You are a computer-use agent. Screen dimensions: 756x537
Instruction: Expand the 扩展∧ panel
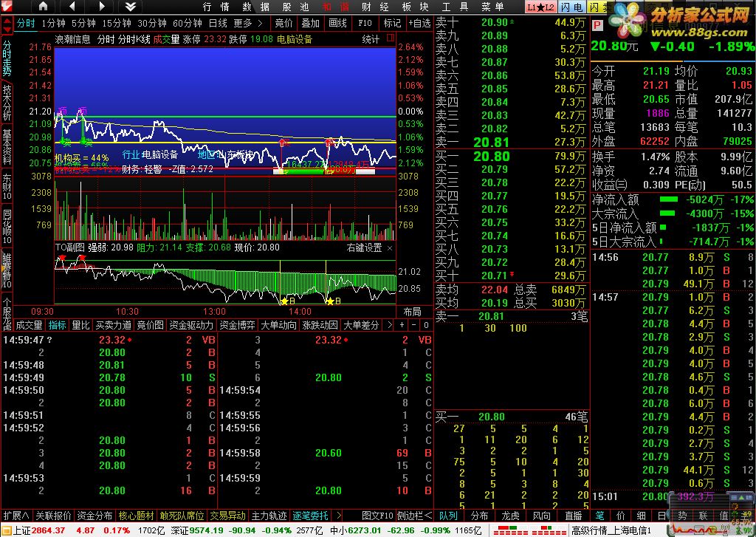pyautogui.click(x=16, y=516)
